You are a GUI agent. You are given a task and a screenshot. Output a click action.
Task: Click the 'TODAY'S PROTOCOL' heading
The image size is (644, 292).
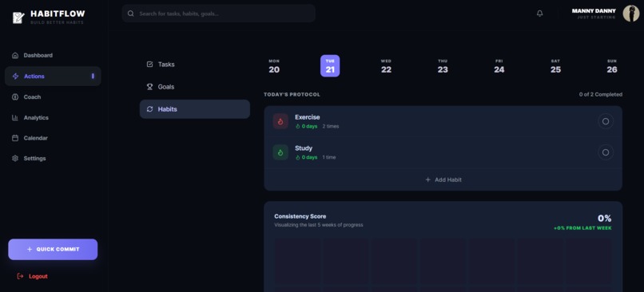(292, 94)
